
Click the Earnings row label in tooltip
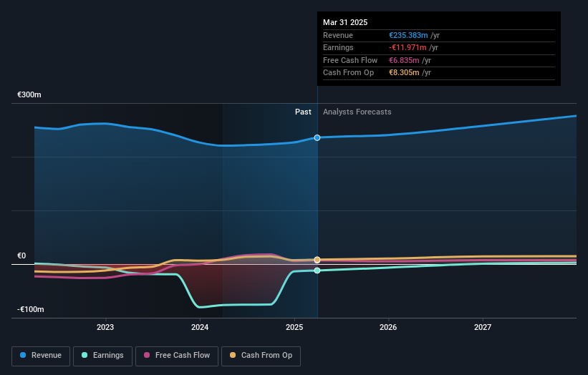[338, 47]
